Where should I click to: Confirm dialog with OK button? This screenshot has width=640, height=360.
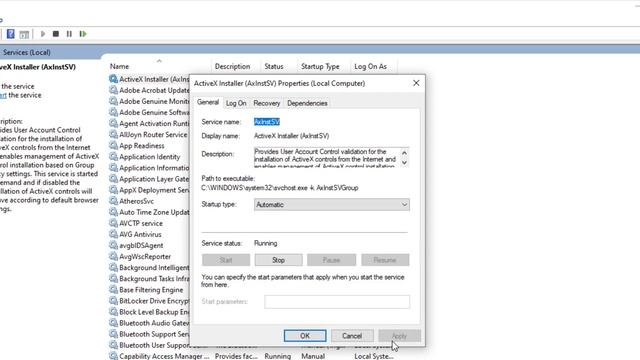pyautogui.click(x=305, y=336)
